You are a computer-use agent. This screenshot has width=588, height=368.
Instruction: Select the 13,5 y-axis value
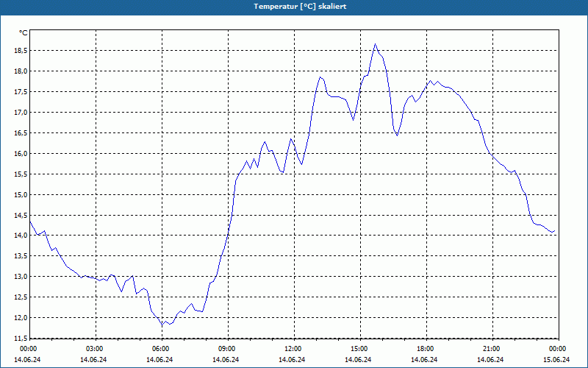(21, 256)
